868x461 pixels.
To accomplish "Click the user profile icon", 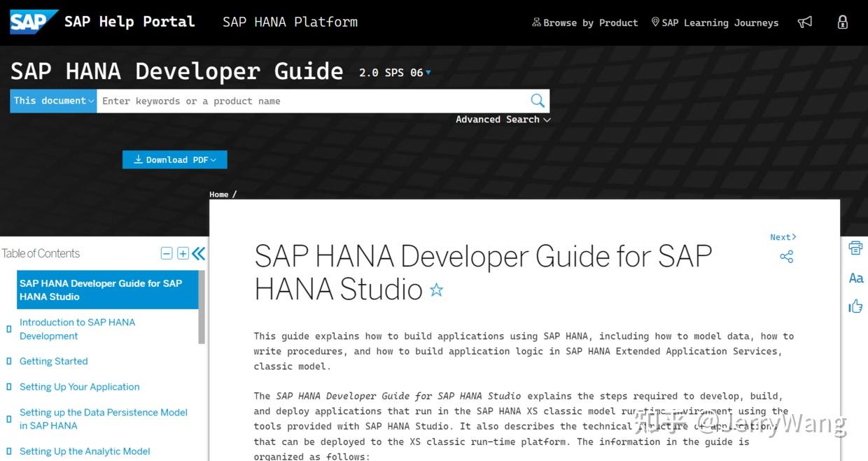I will click(842, 22).
